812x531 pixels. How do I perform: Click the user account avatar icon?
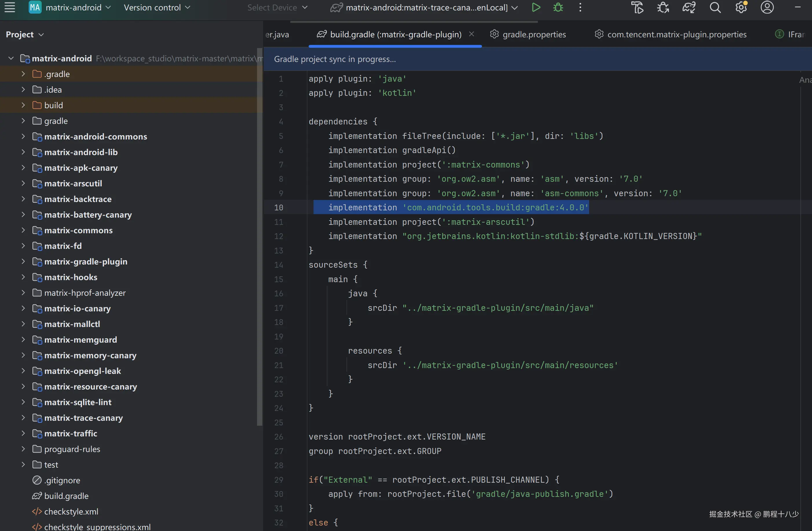tap(767, 8)
